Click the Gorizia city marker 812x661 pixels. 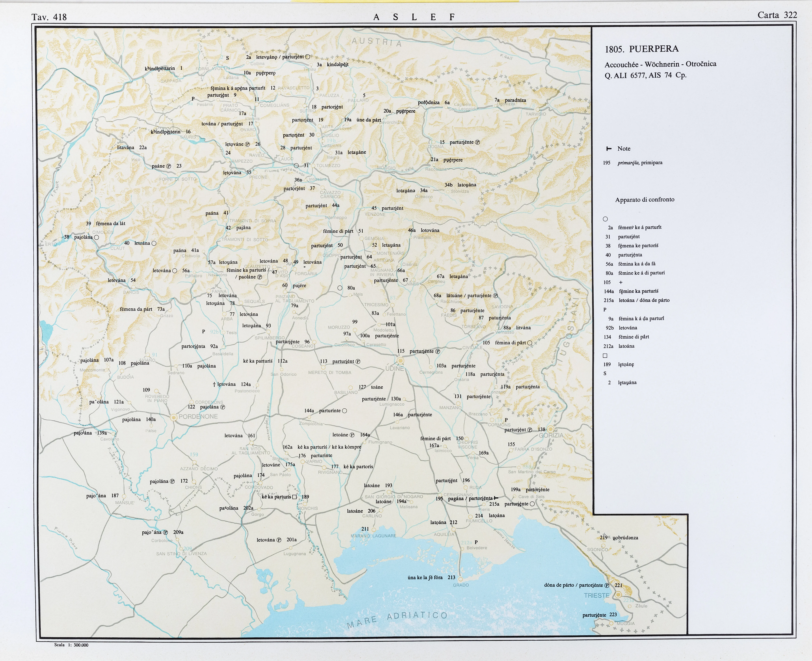pos(550,429)
